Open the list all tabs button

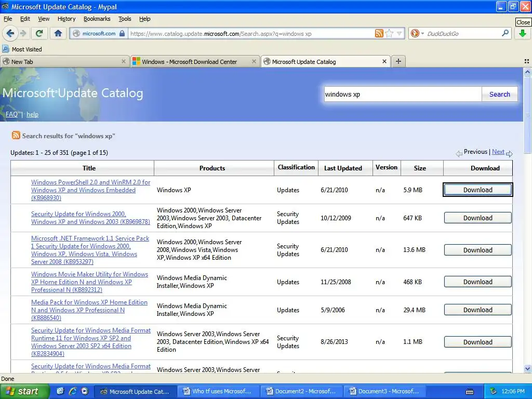click(527, 61)
